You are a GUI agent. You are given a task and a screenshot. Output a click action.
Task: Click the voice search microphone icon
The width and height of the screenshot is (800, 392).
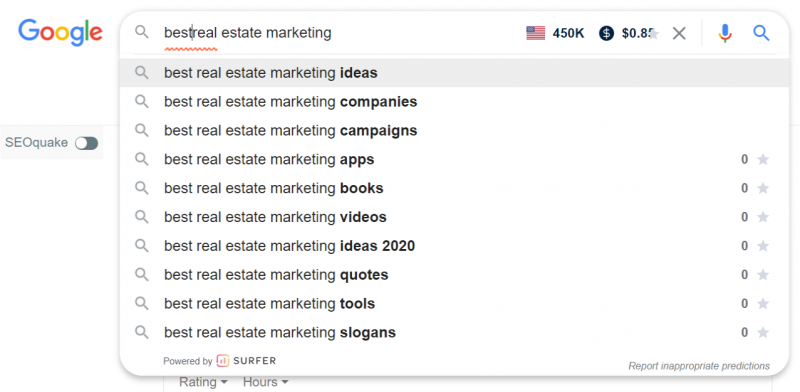724,34
